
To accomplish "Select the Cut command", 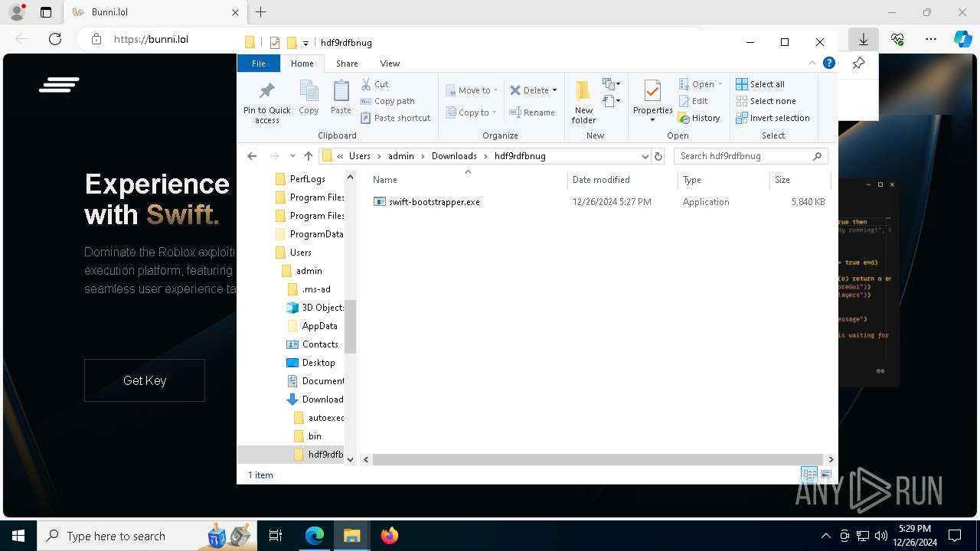I will coord(374,84).
